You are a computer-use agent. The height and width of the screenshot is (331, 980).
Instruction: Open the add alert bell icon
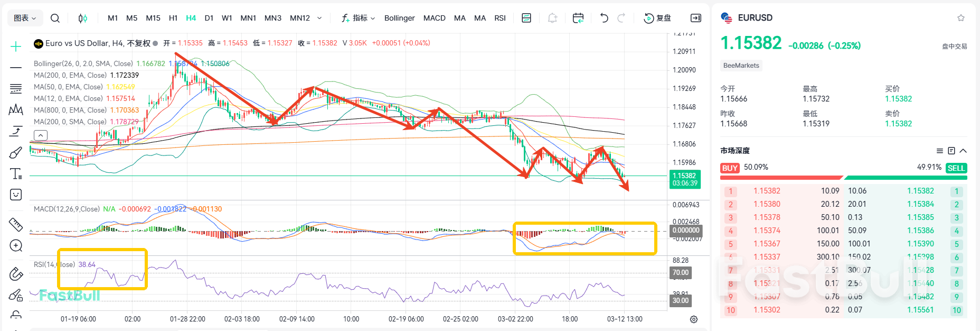pyautogui.click(x=552, y=18)
